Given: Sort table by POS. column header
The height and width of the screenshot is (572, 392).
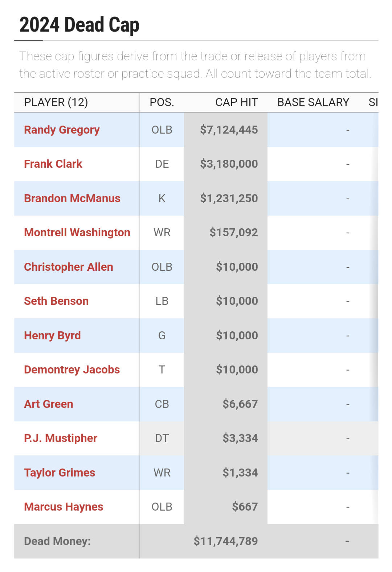Looking at the screenshot, I should (162, 102).
